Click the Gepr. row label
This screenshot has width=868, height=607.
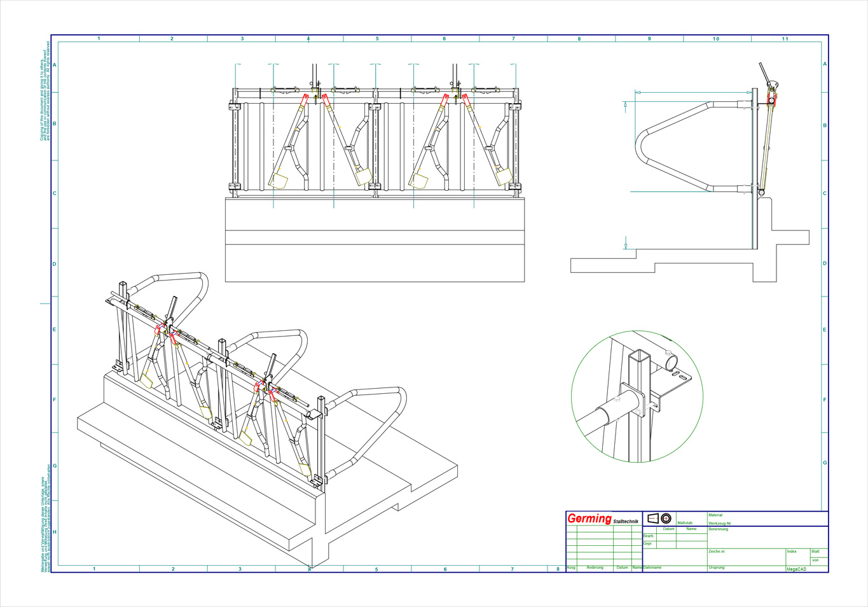(x=648, y=544)
